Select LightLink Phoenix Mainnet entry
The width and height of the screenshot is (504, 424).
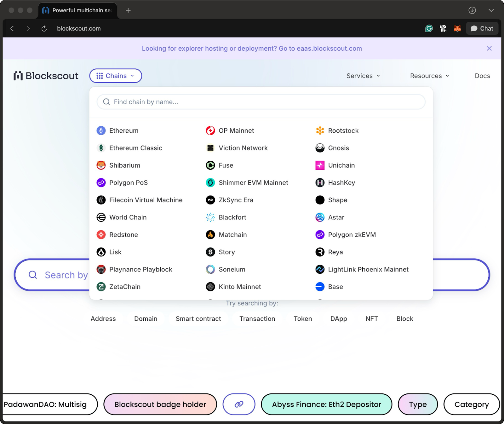pyautogui.click(x=362, y=269)
